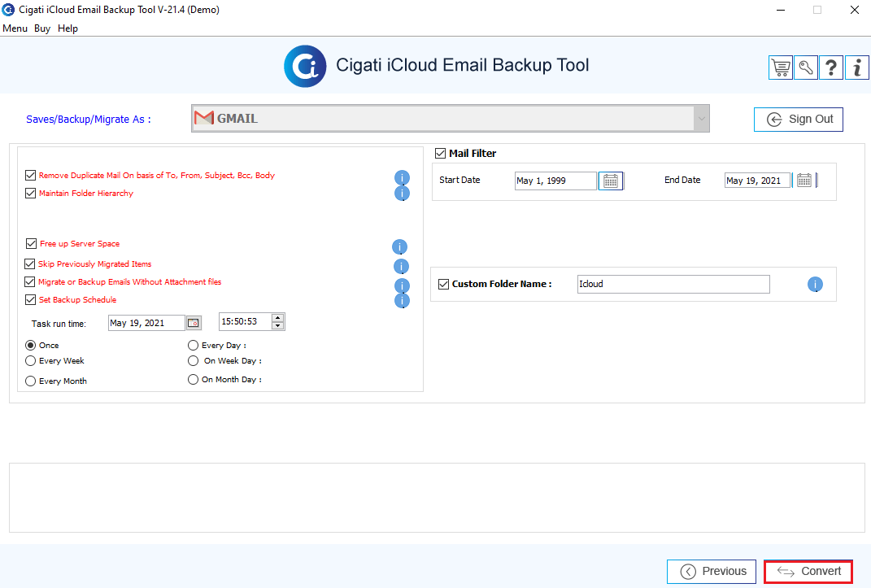Toggle Migrate Emails Without Attachment files checkbox

point(30,282)
